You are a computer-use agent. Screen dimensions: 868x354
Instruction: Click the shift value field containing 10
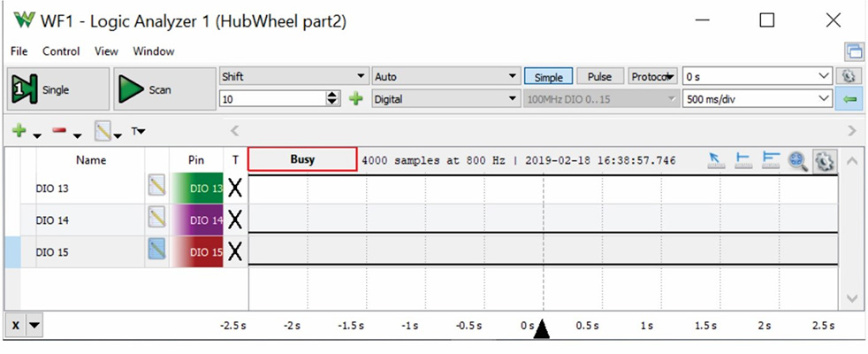(x=271, y=99)
